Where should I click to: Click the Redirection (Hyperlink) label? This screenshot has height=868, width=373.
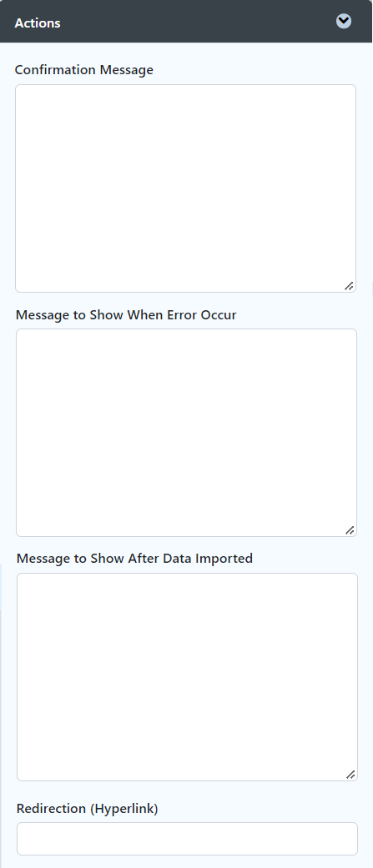coord(88,809)
